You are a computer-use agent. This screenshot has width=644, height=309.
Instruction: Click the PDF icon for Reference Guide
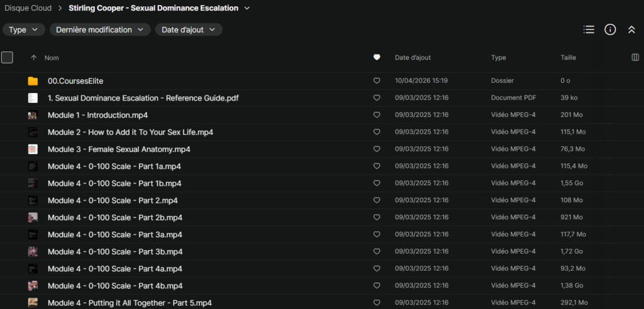point(33,98)
